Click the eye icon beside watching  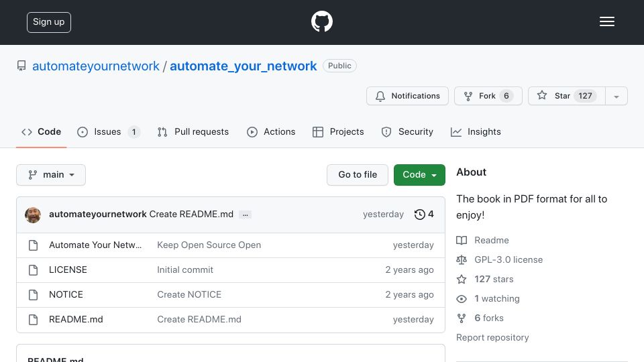tap(462, 299)
